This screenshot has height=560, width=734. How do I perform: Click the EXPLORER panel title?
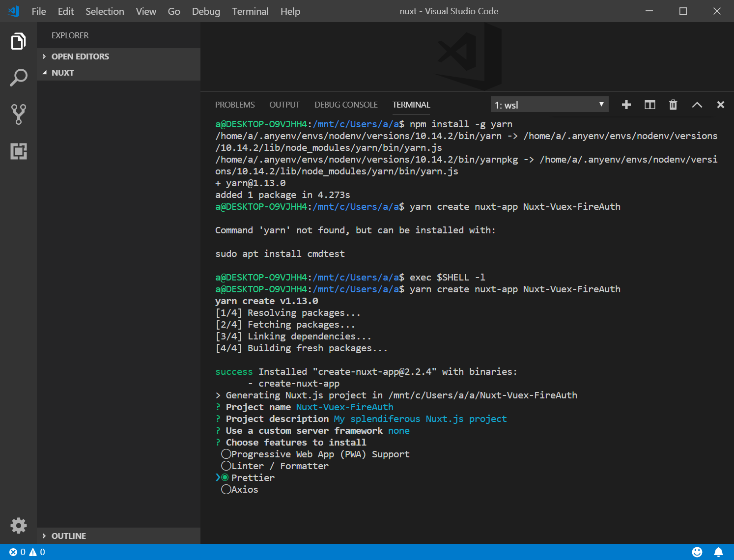(x=70, y=35)
